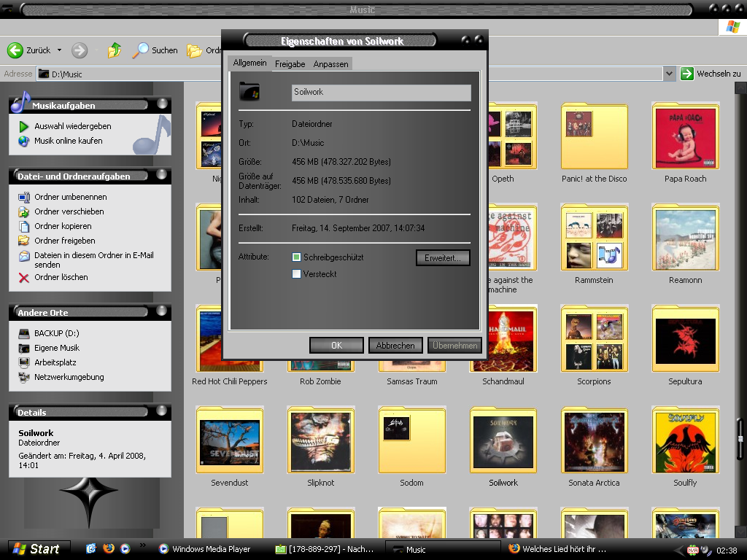Open the Anpassen tab
The height and width of the screenshot is (560, 747).
coord(330,64)
